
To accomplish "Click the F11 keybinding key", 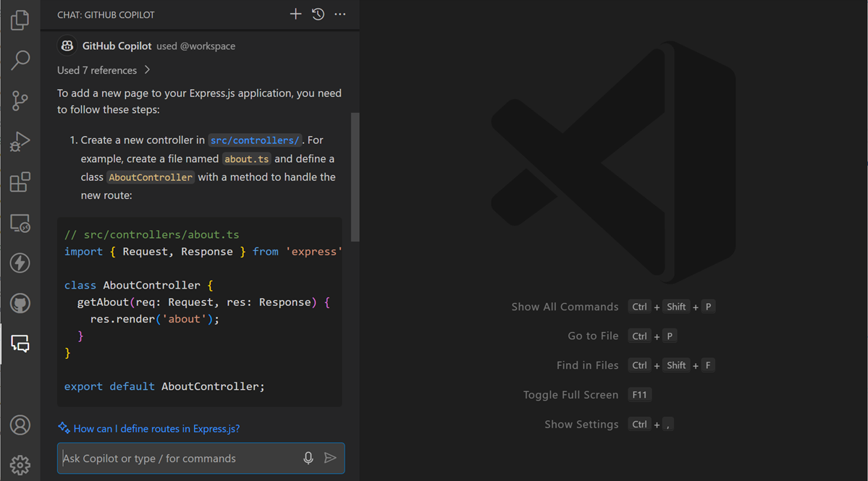I will coord(639,395).
